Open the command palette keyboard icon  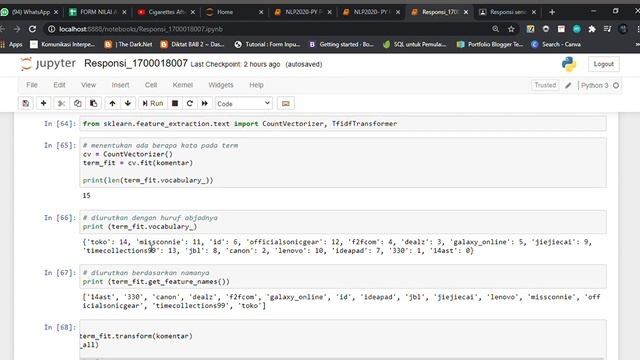point(286,104)
